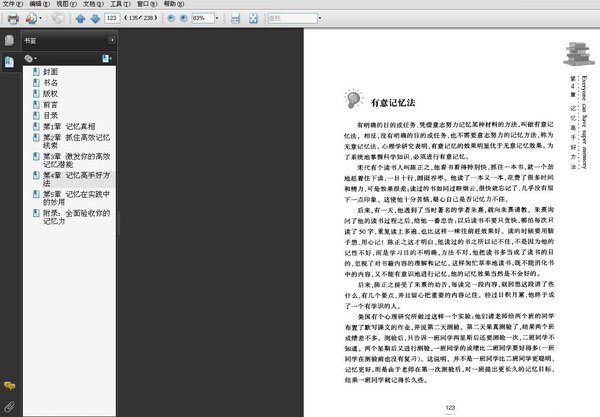Click the zoom in round button
The width and height of the screenshot is (600, 417).
coord(184,18)
